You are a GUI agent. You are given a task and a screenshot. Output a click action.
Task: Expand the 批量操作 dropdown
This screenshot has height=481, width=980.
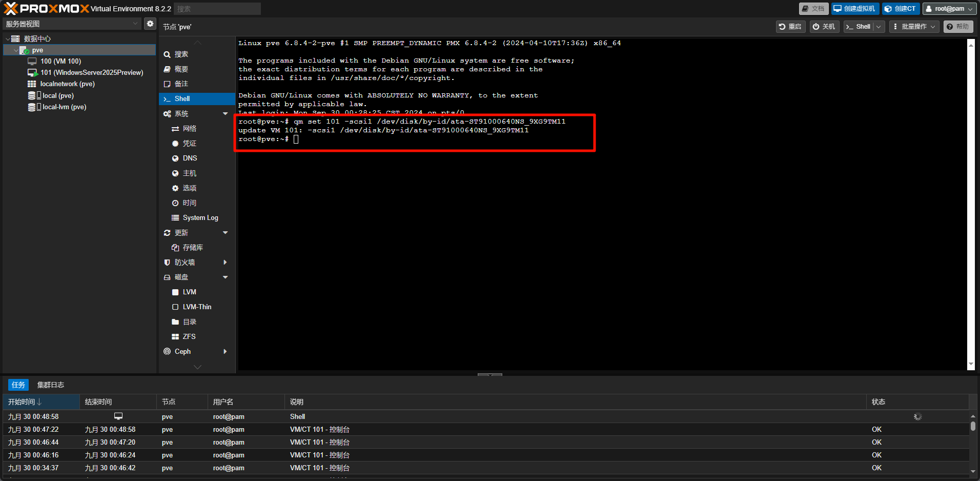point(915,27)
